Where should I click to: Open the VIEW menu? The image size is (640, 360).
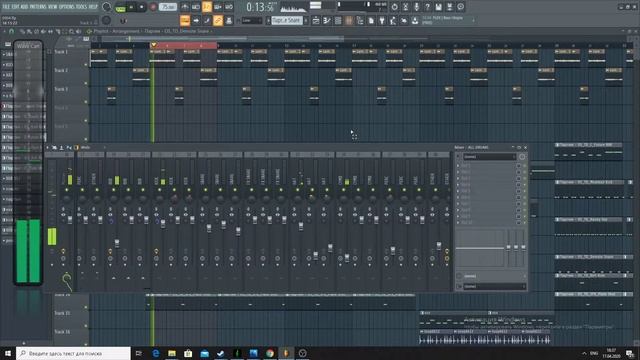tap(53, 7)
